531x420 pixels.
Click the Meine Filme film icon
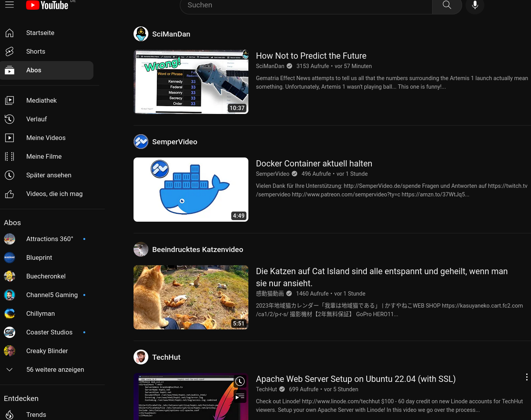click(9, 157)
